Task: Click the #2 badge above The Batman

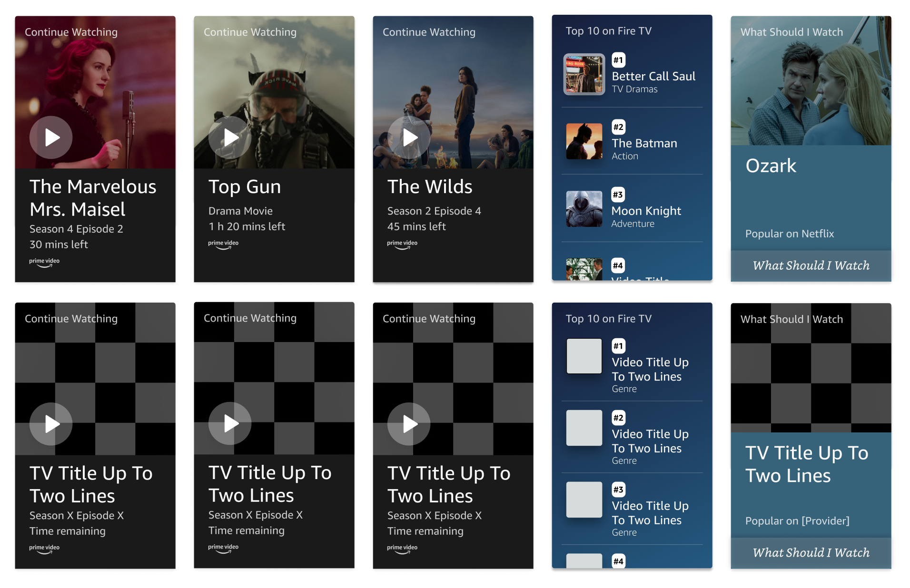Action: click(x=618, y=127)
